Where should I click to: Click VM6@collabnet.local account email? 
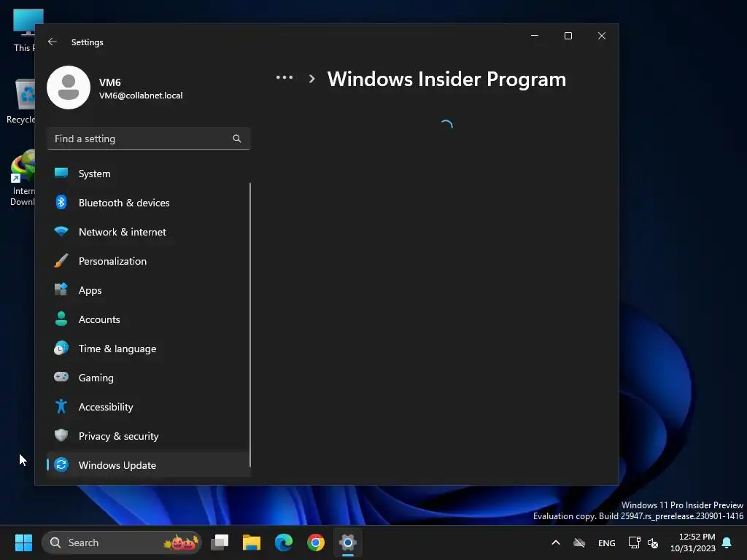coord(141,96)
